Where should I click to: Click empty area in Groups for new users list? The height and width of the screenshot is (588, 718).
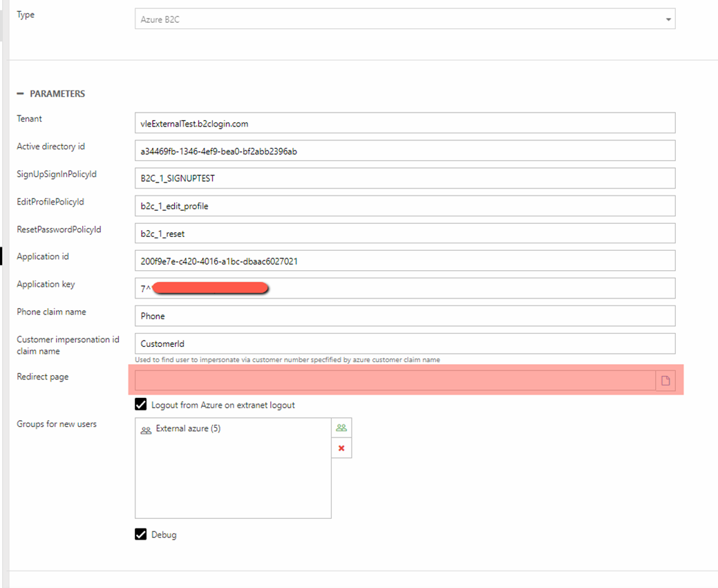tap(233, 484)
